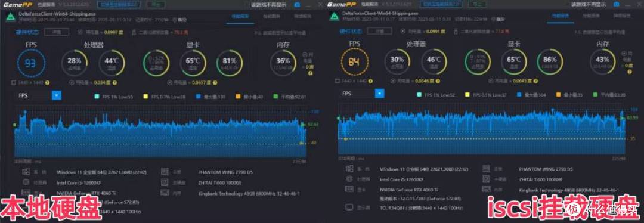This screenshot has height=223, width=644.
Task: Click graphics card icon beside RTX 4060 Ti in right window
Action: pos(349,190)
